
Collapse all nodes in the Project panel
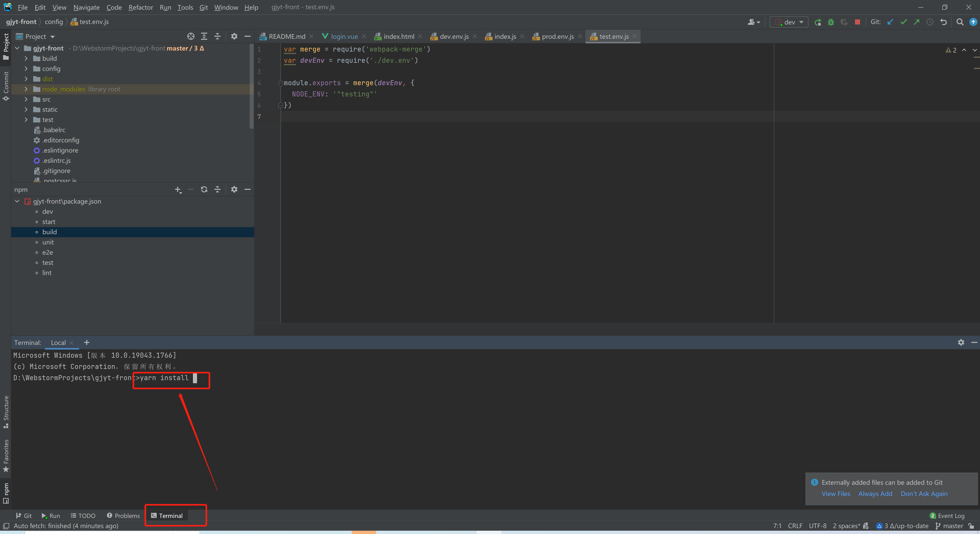217,36
